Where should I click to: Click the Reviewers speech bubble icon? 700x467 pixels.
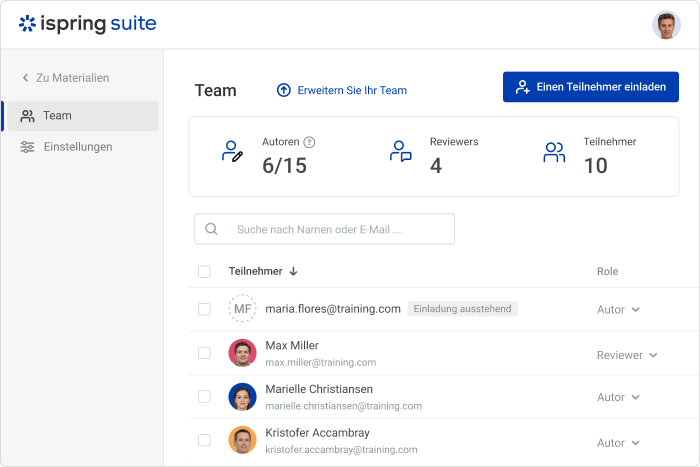(400, 151)
